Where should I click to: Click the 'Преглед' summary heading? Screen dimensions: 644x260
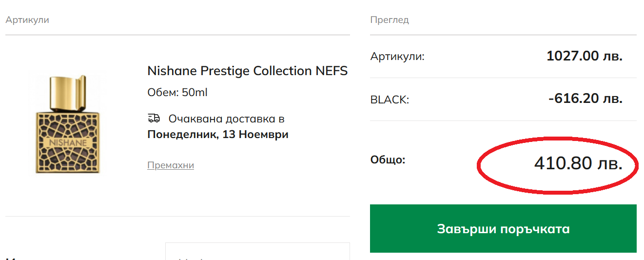click(390, 20)
